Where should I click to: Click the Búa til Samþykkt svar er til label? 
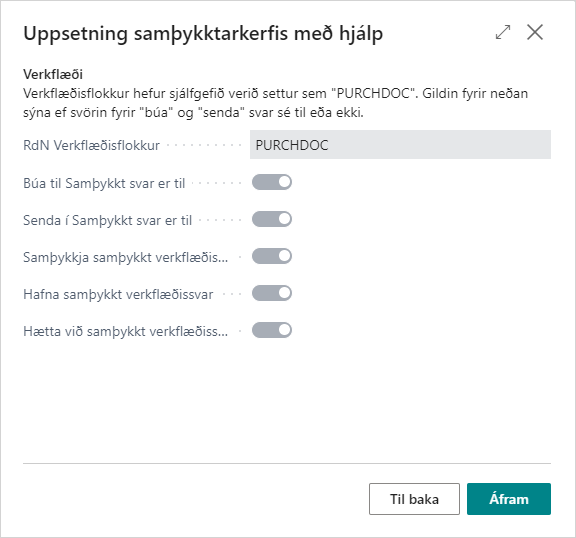104,183
